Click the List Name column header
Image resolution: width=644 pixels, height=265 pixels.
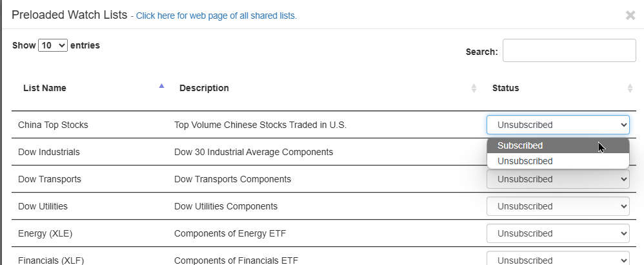tap(45, 88)
